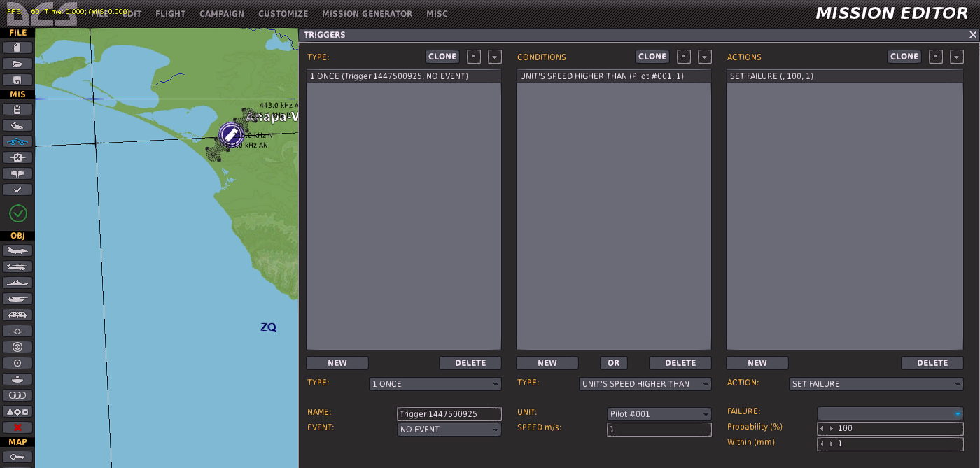Click the trigger NAME input field
980x468 pixels.
tap(449, 414)
